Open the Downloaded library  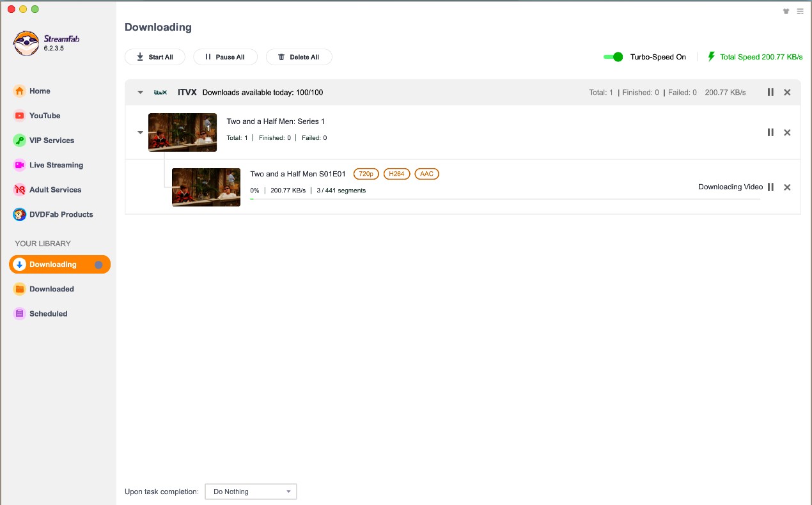pyautogui.click(x=51, y=289)
